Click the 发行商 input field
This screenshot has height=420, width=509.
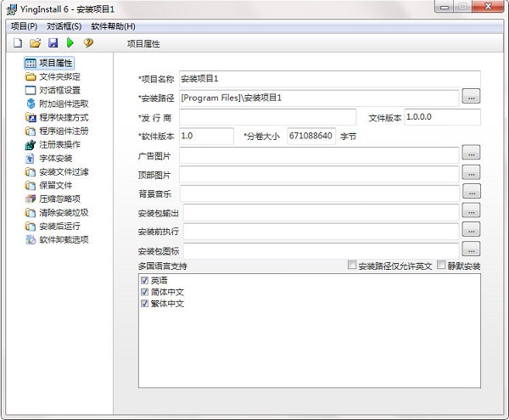267,117
